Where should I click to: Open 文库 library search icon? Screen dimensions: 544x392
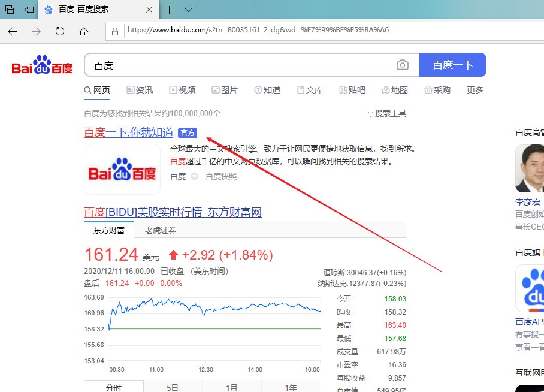point(301,89)
